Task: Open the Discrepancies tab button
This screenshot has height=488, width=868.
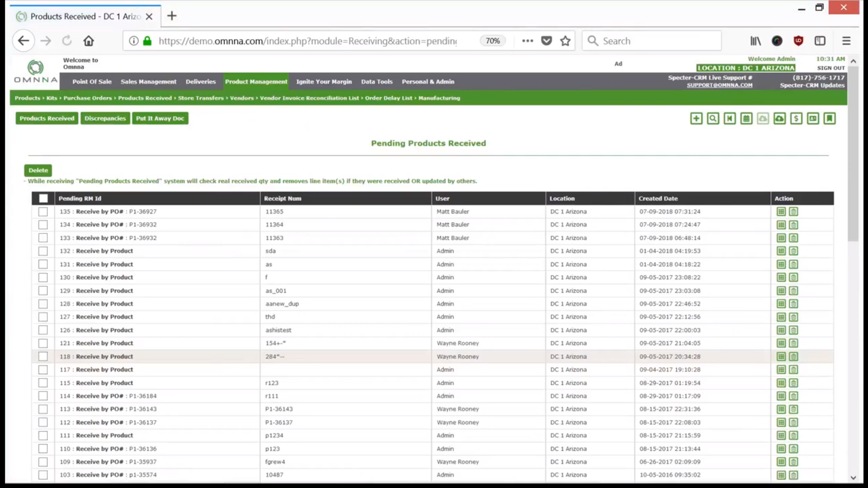Action: point(105,118)
